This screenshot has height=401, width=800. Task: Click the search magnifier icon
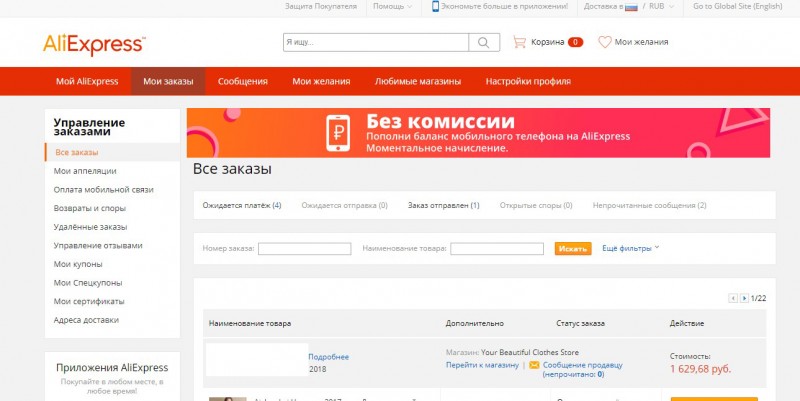point(484,42)
